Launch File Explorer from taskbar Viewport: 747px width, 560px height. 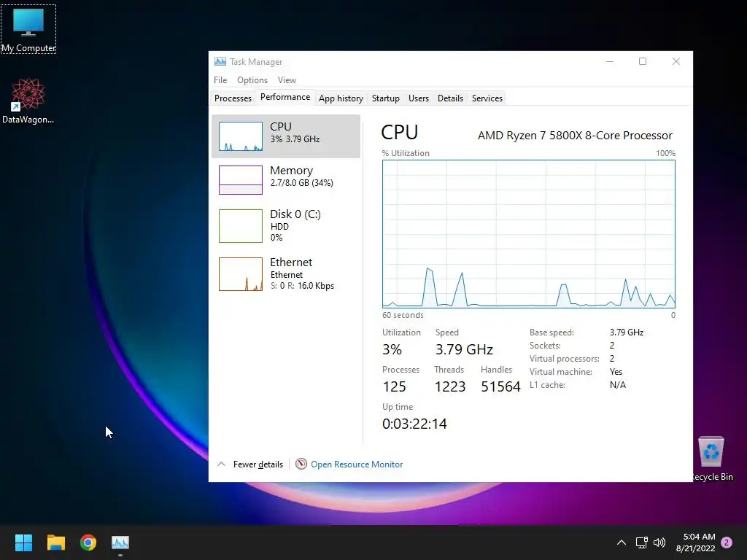[55, 542]
